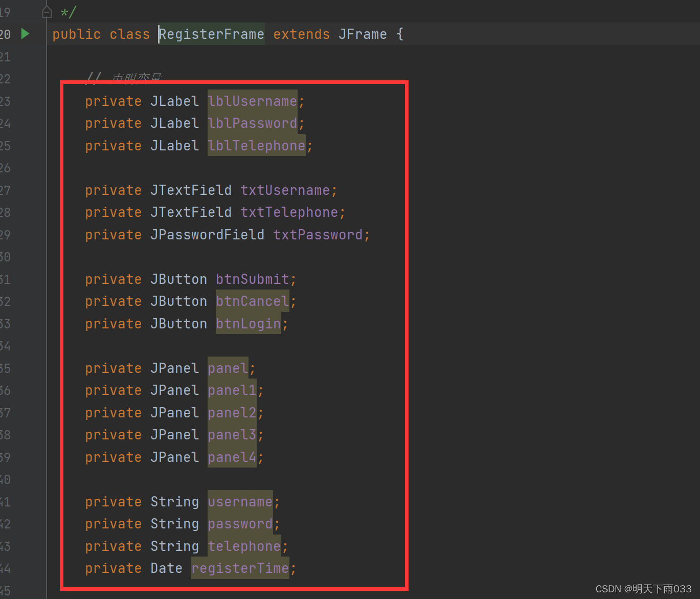Click the password String variable
Viewport: 700px width, 599px height.
(240, 524)
